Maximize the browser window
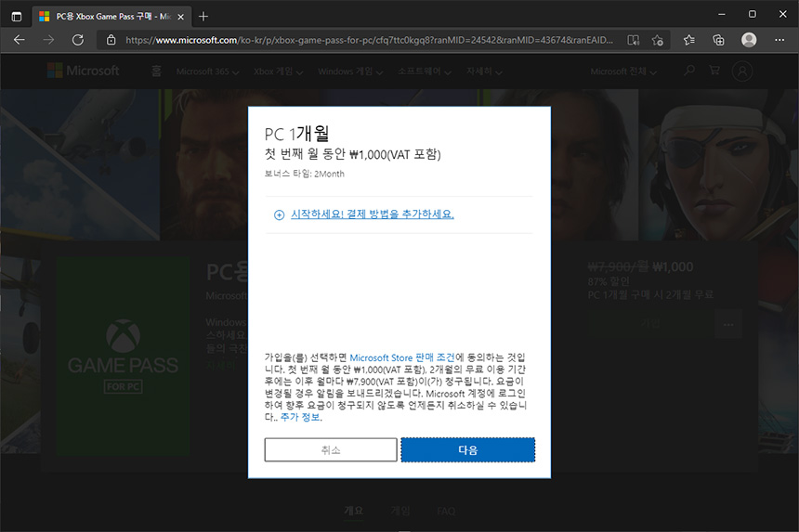 [x=753, y=14]
